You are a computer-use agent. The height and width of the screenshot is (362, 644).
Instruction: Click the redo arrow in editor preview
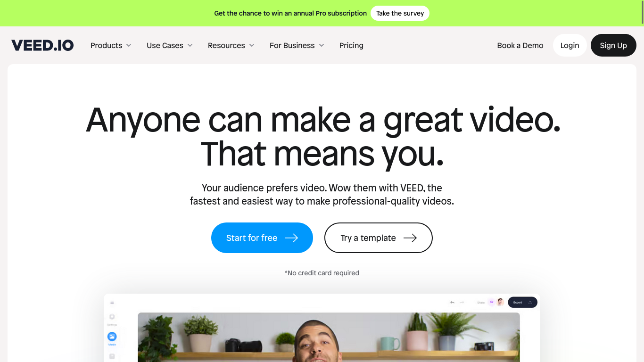[462, 302]
